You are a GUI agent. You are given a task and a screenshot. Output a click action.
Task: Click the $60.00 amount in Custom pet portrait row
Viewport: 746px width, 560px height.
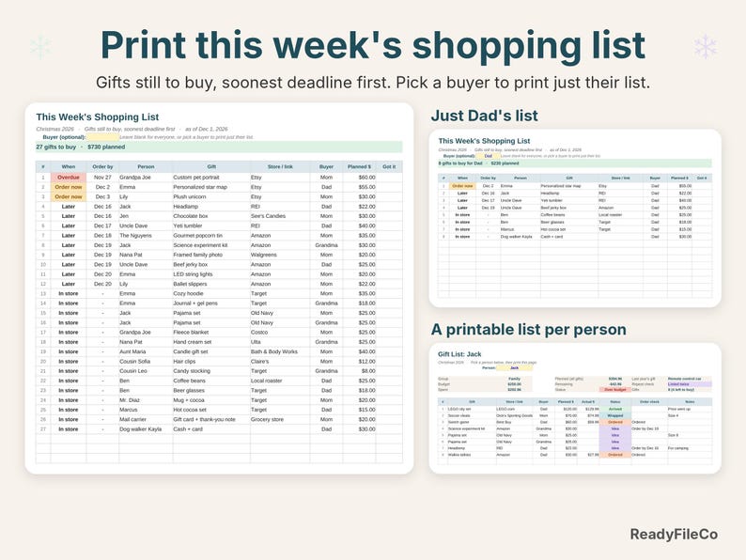click(x=359, y=178)
